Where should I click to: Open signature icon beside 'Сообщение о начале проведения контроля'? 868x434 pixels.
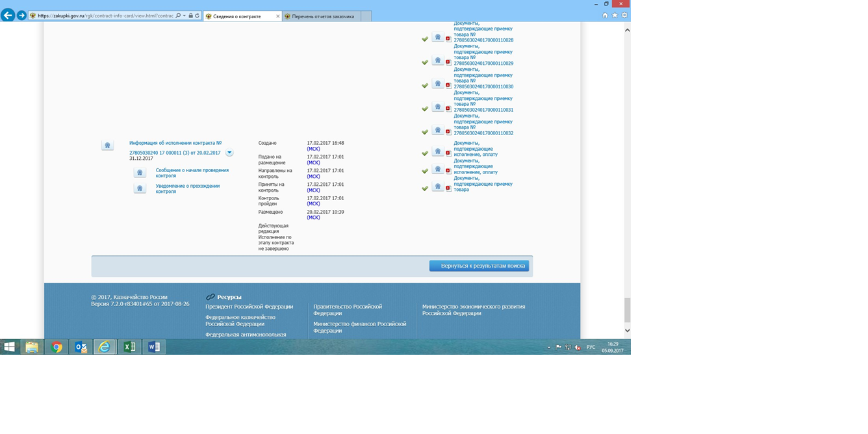click(140, 173)
